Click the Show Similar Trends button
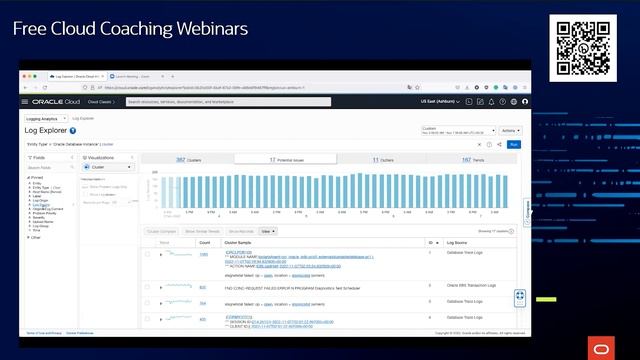The image size is (640, 360). point(202,231)
